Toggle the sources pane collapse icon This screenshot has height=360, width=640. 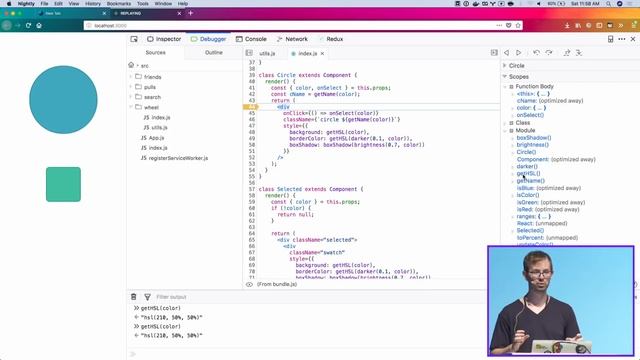249,53
